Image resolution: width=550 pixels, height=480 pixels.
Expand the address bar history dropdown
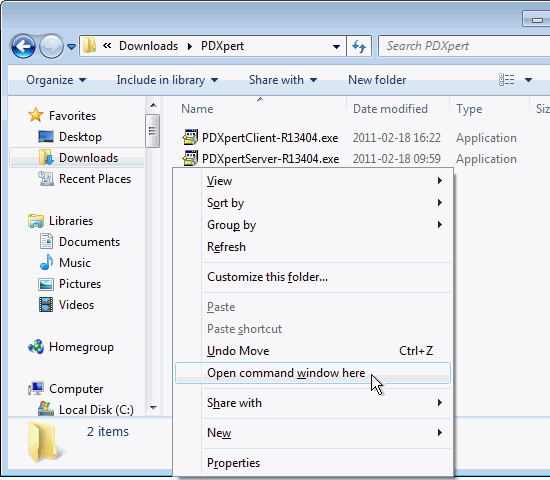[336, 46]
